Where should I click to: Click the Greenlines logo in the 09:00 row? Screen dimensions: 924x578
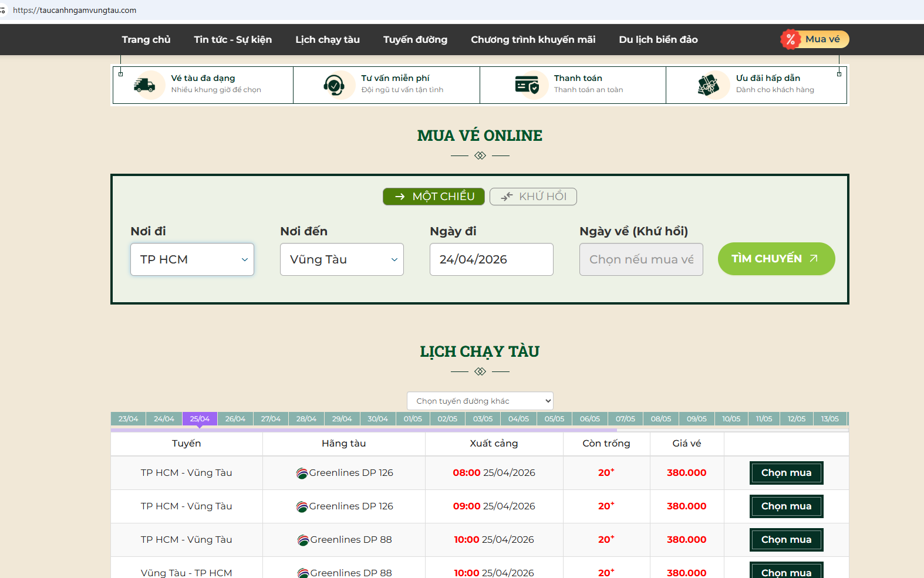pos(302,506)
